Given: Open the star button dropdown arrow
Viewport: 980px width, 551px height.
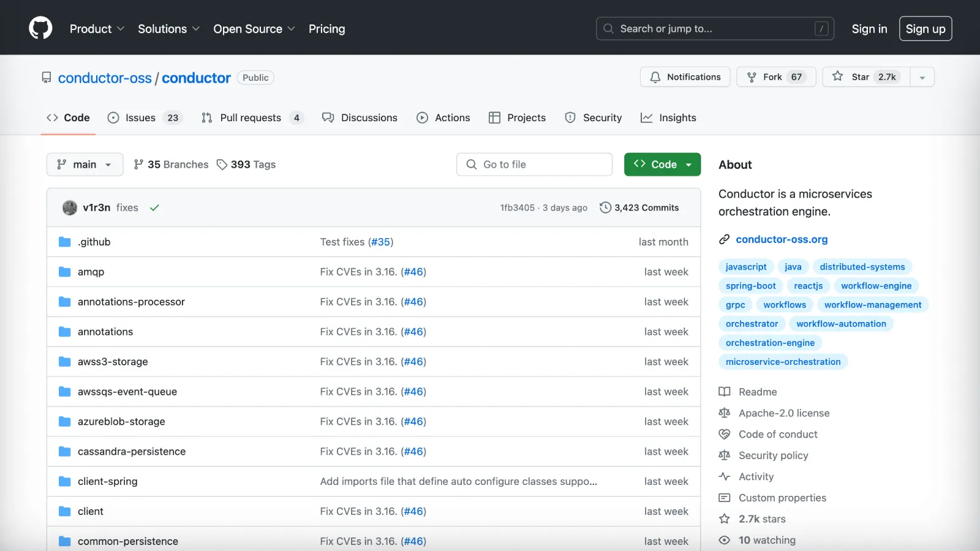Looking at the screenshot, I should 922,77.
